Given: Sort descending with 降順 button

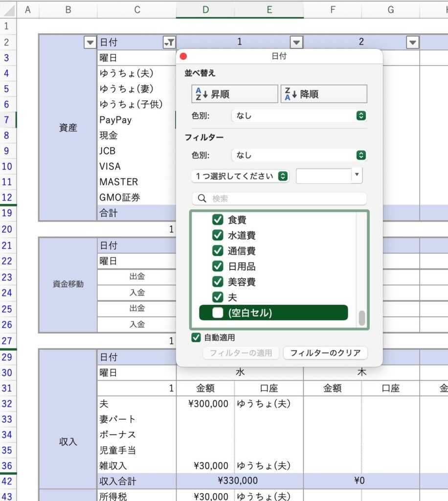Looking at the screenshot, I should point(324,94).
